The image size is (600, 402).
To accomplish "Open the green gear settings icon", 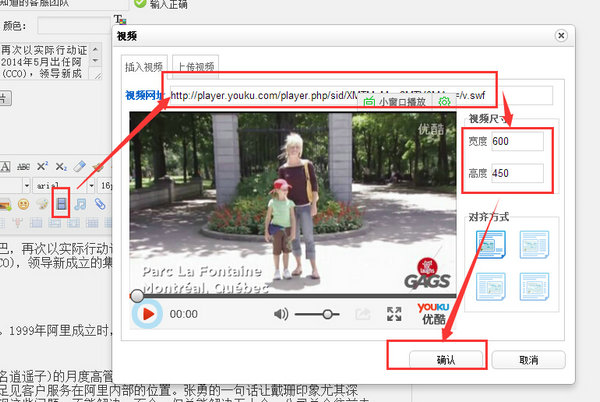I will tap(444, 102).
